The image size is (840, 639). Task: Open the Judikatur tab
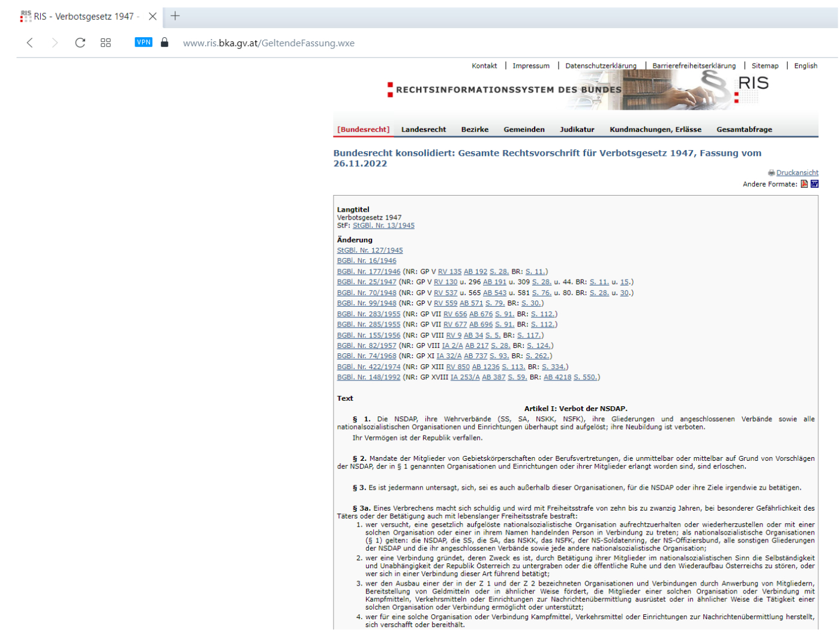[x=577, y=130]
